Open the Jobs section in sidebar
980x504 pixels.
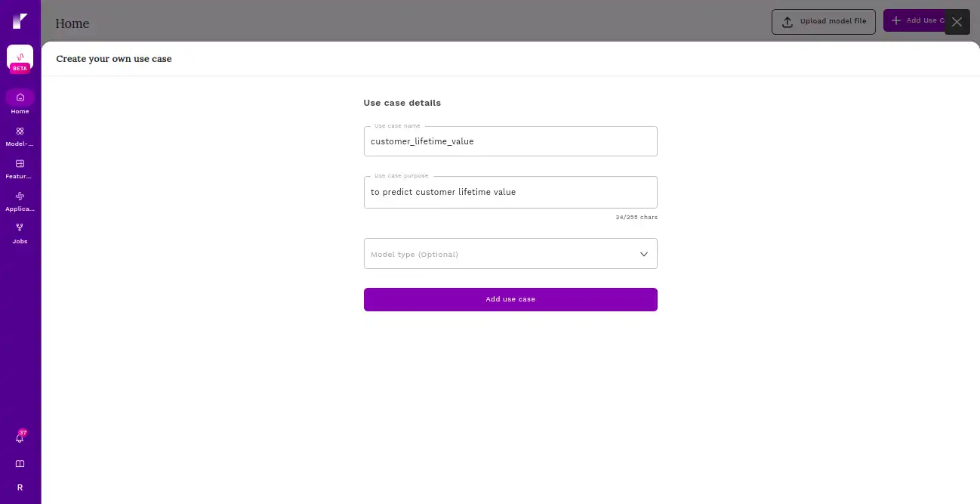point(20,233)
